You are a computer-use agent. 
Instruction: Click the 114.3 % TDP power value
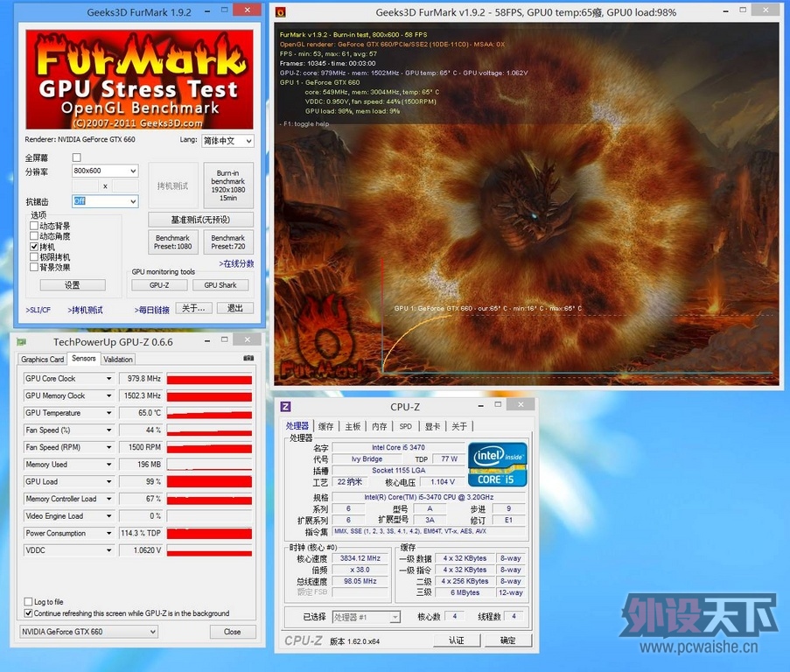point(141,533)
